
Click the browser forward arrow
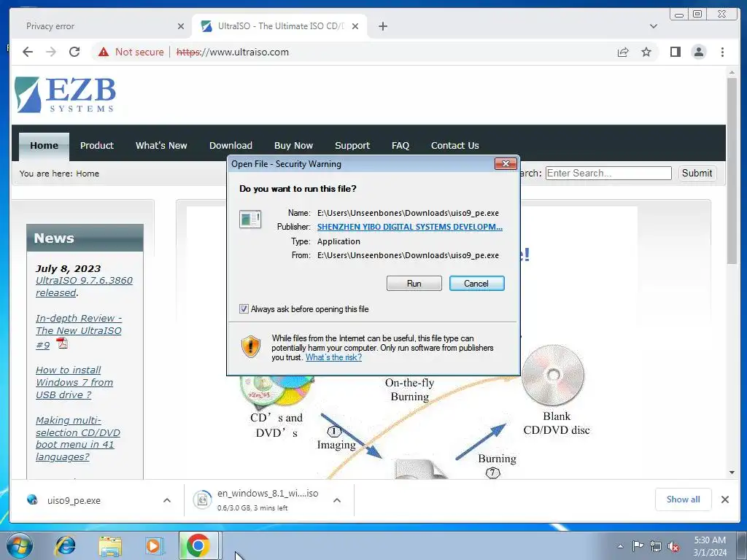51,52
